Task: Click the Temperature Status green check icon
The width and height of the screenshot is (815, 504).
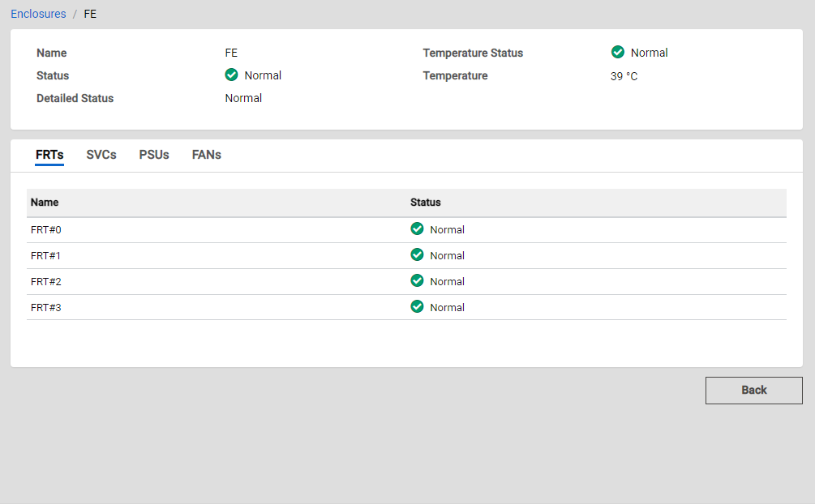Action: pyautogui.click(x=618, y=53)
